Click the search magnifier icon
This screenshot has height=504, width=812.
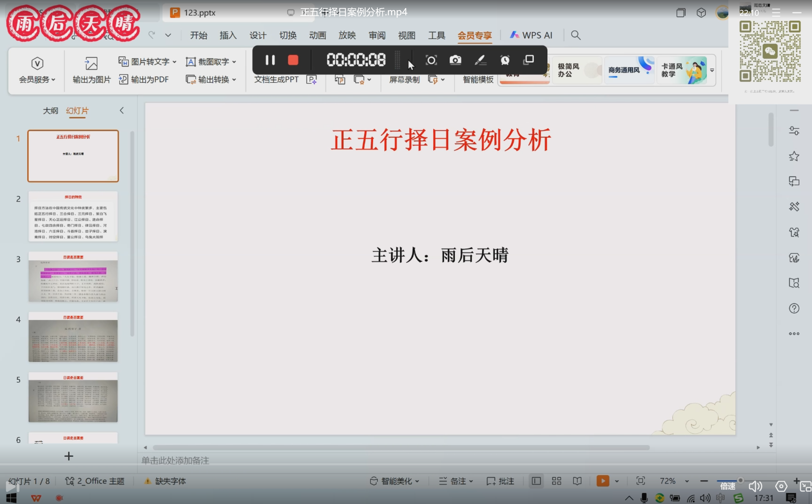576,35
